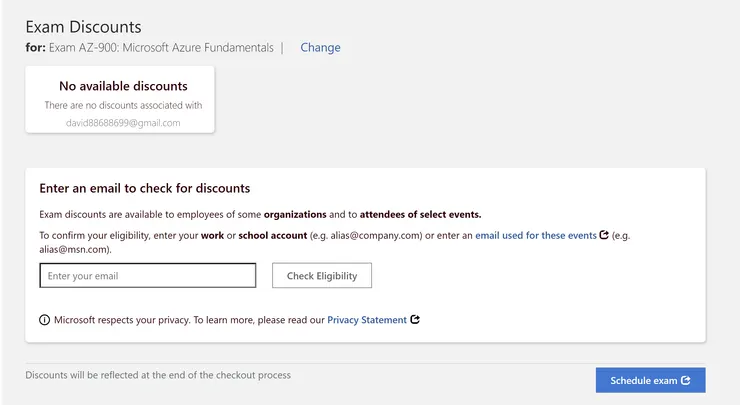This screenshot has height=405, width=740.
Task: Click the info icon beside the privacy notice
Action: 44,320
